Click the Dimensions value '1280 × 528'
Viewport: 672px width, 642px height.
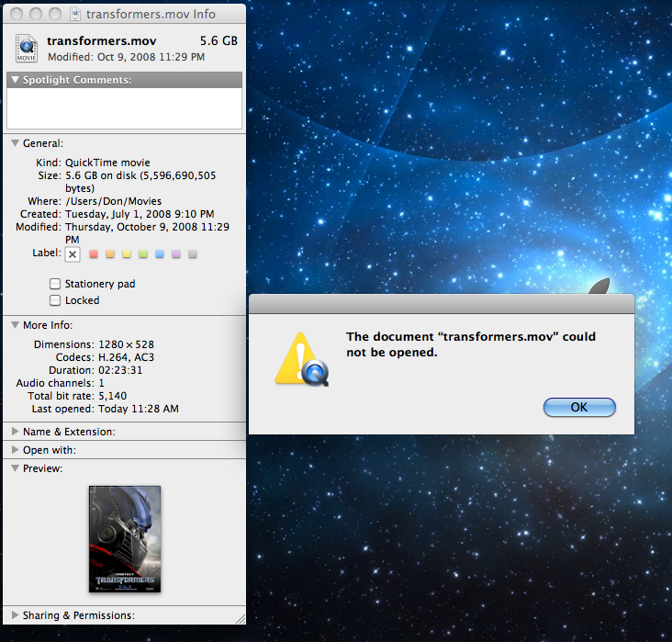pyautogui.click(x=126, y=344)
